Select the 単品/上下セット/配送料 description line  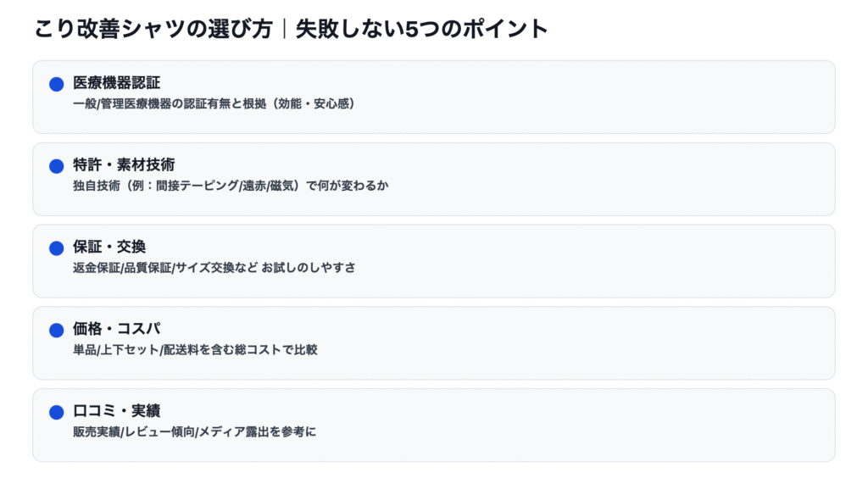[x=195, y=349]
